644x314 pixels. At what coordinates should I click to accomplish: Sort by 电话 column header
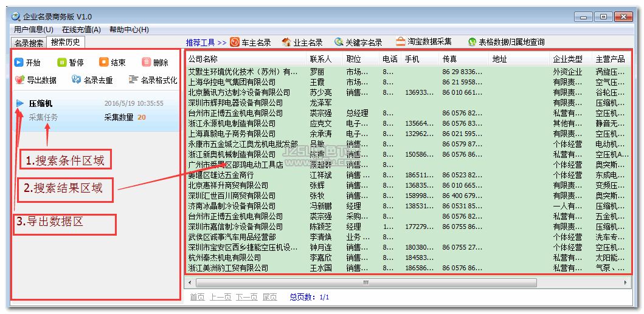[390, 59]
